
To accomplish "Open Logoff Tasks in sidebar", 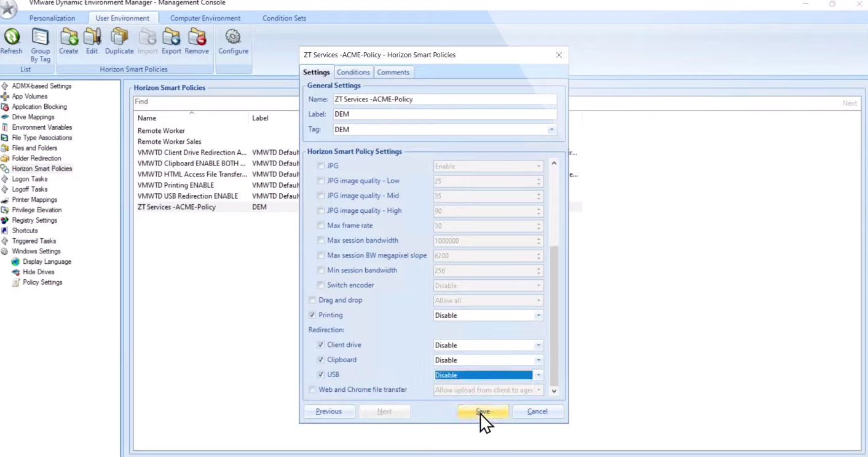I will [30, 189].
